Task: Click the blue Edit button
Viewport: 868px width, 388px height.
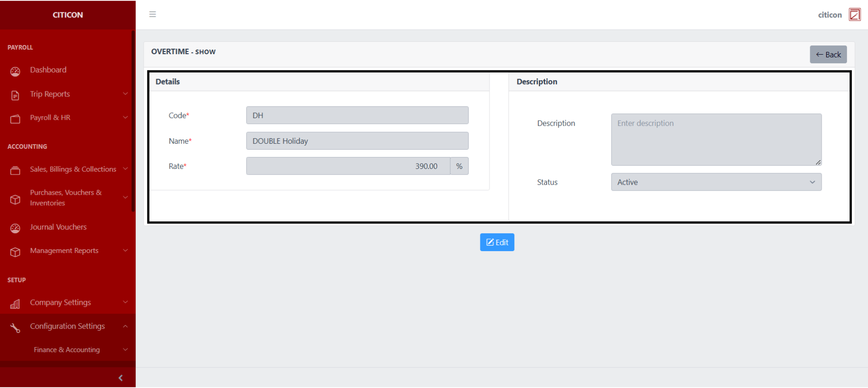Action: pos(497,242)
